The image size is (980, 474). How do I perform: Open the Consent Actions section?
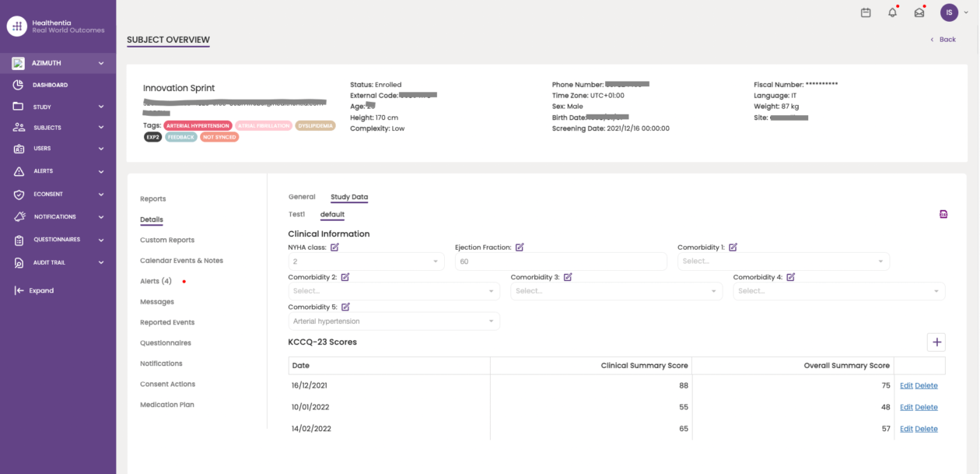[168, 384]
